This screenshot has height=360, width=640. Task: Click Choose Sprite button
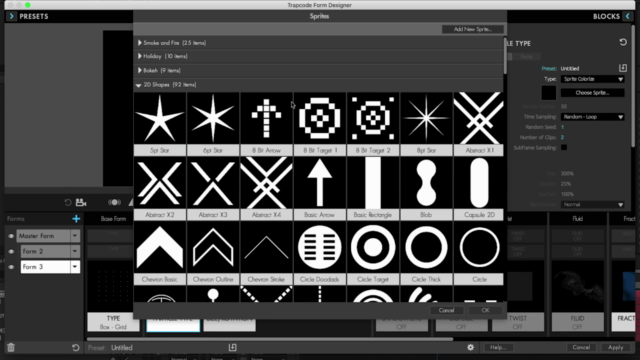[x=592, y=93]
